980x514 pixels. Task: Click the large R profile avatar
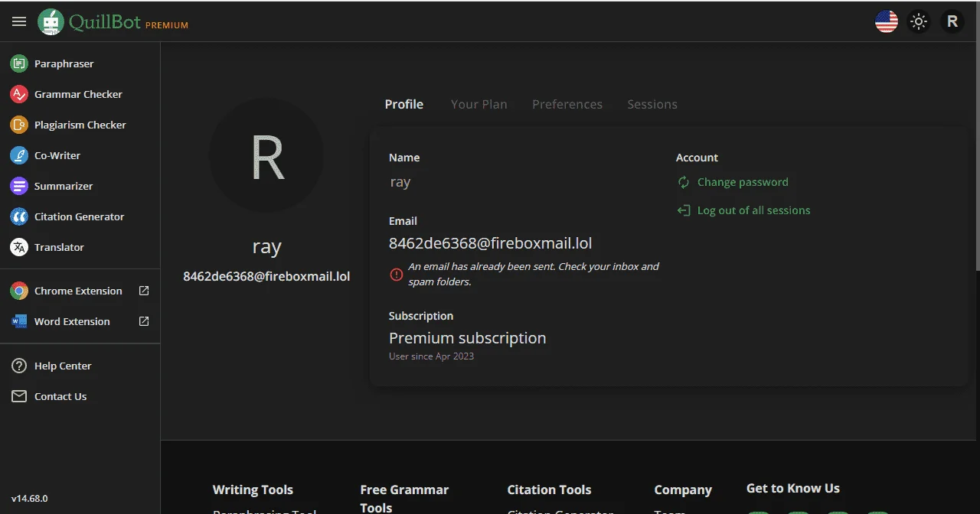point(266,155)
